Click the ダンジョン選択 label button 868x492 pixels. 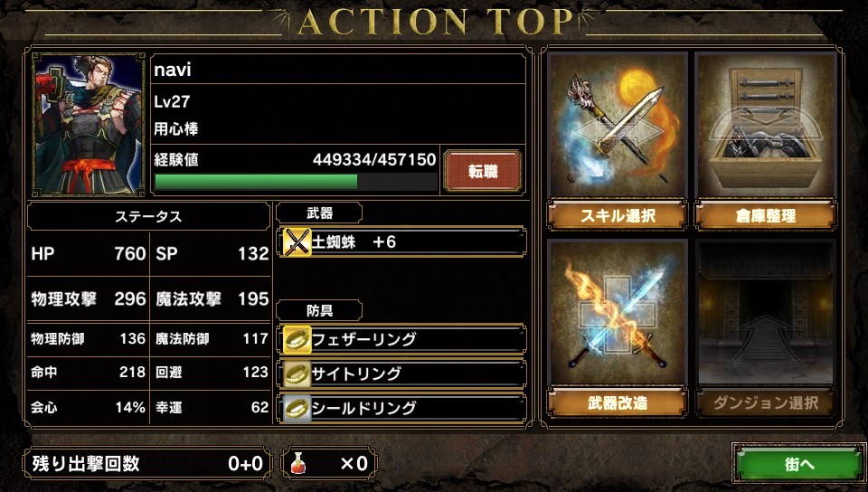click(x=766, y=402)
